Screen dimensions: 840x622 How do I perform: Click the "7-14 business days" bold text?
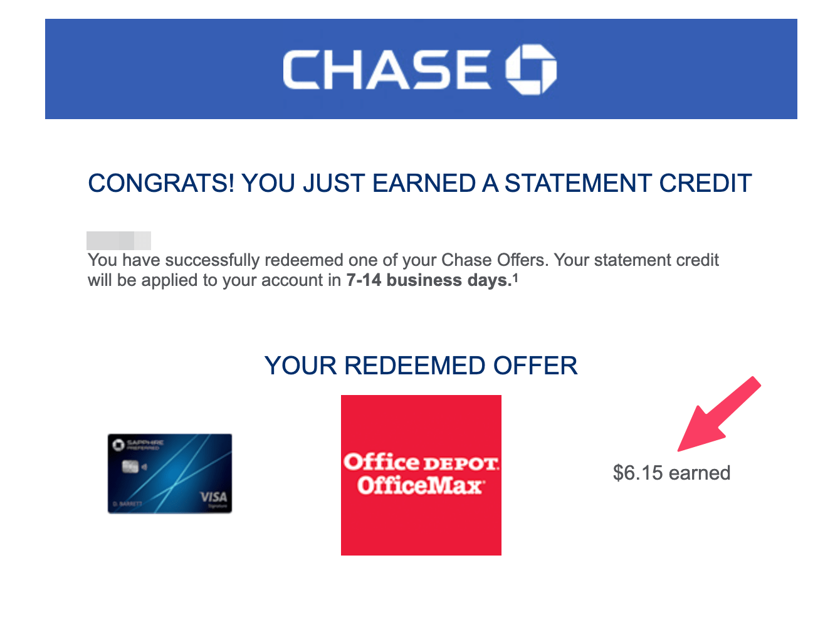tap(428, 280)
